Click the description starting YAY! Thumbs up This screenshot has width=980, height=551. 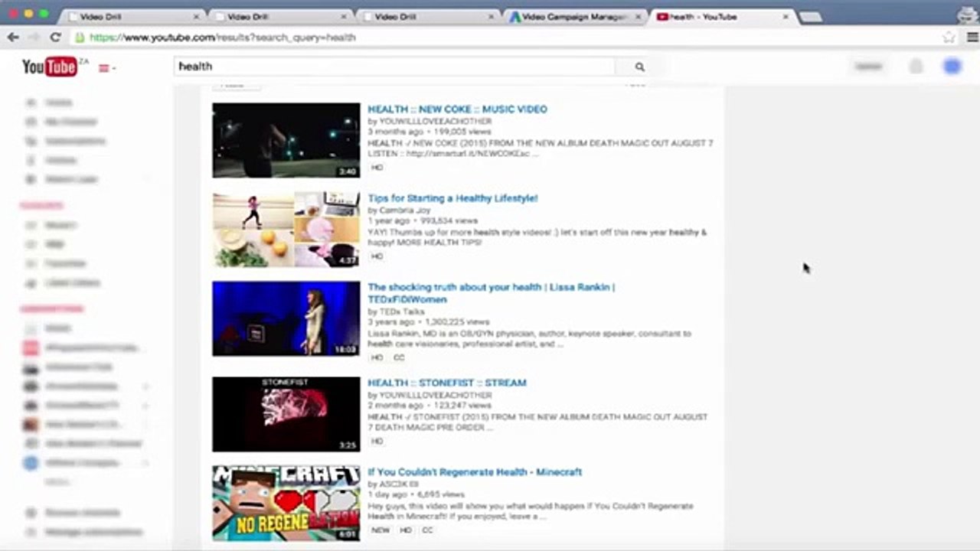tap(537, 237)
